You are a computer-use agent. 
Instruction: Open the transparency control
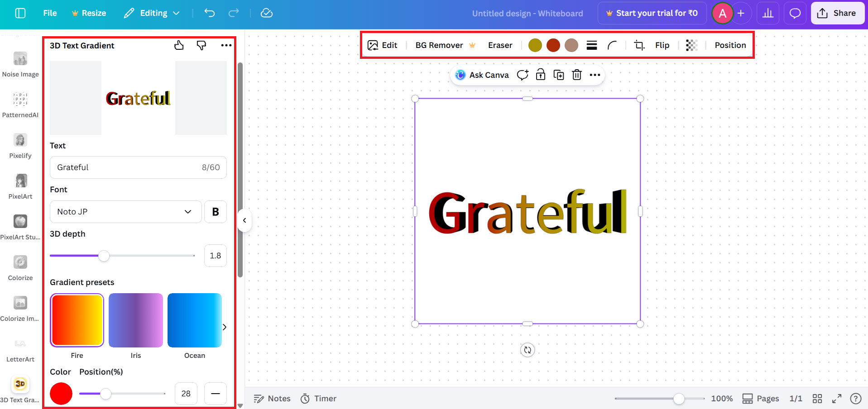[x=691, y=45]
